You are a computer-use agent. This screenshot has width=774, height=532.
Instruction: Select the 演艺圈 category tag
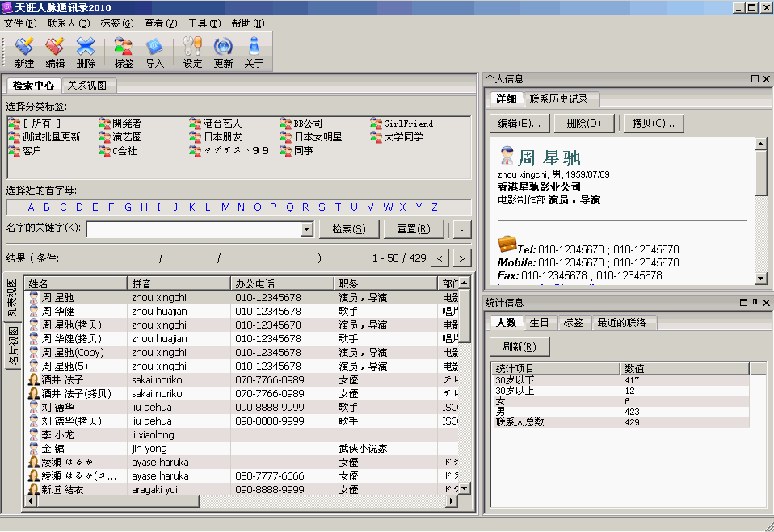120,137
